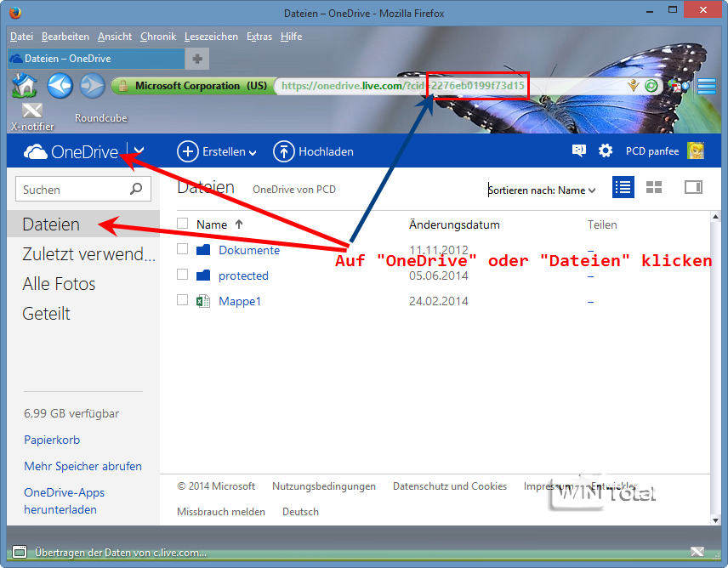This screenshot has width=728, height=568.
Task: Open the Hilfe menu
Action: pyautogui.click(x=291, y=37)
